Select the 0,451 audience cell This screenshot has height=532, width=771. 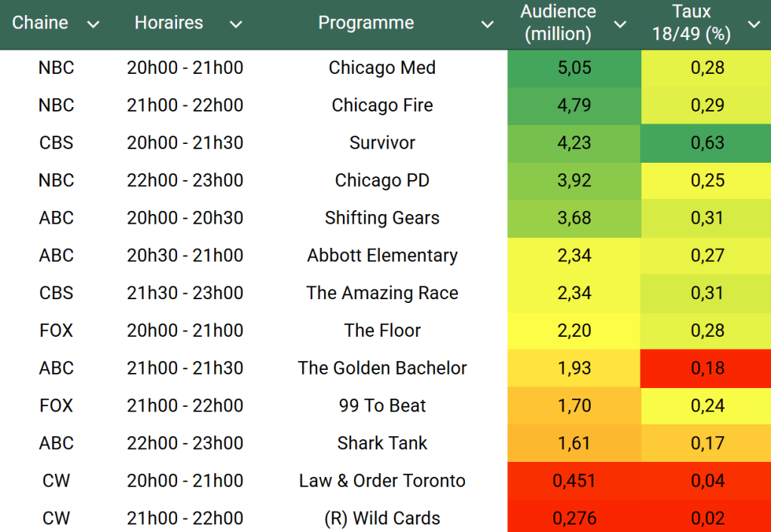coord(574,481)
